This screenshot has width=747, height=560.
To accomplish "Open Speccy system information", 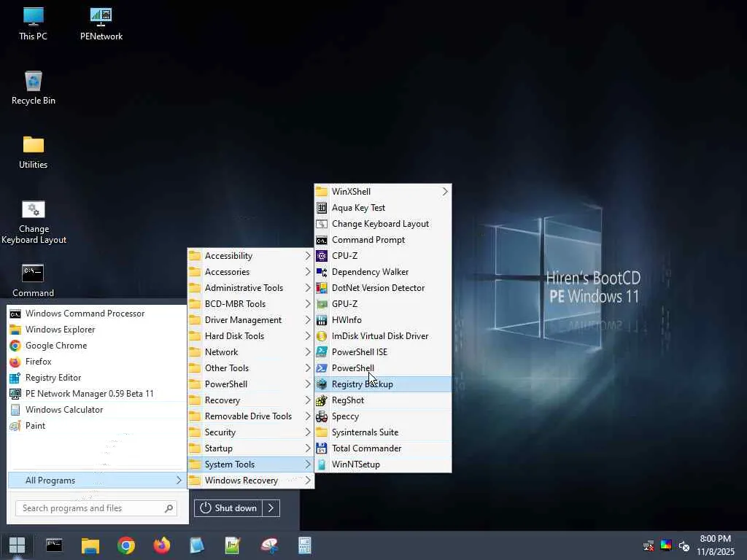I will 382,416.
